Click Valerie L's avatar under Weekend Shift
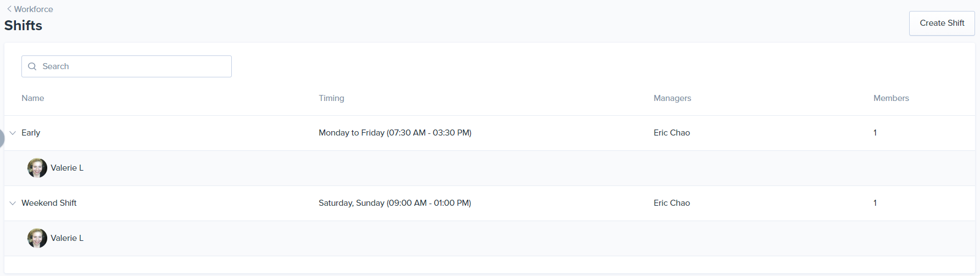Screen dimensions: 980x276 [37, 238]
